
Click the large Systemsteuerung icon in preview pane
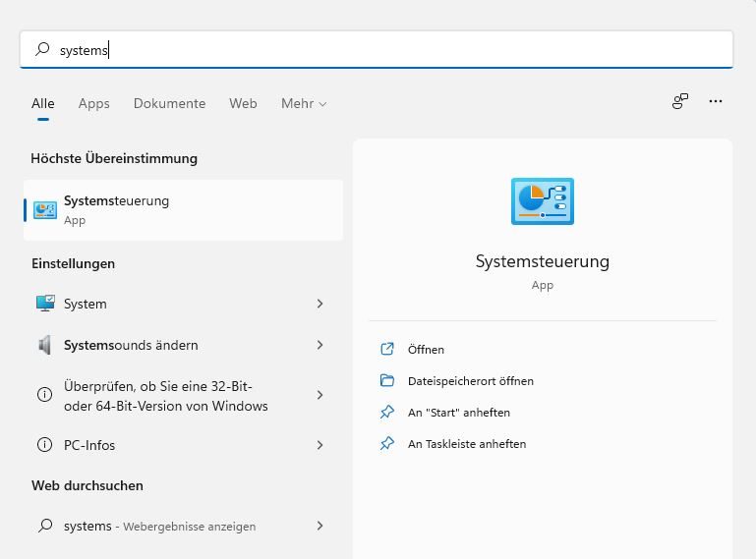[x=542, y=201]
